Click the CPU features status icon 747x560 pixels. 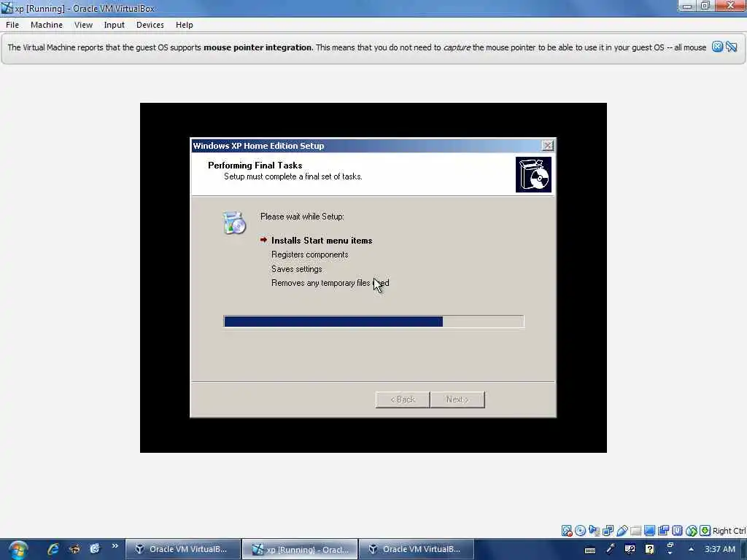coord(677,531)
